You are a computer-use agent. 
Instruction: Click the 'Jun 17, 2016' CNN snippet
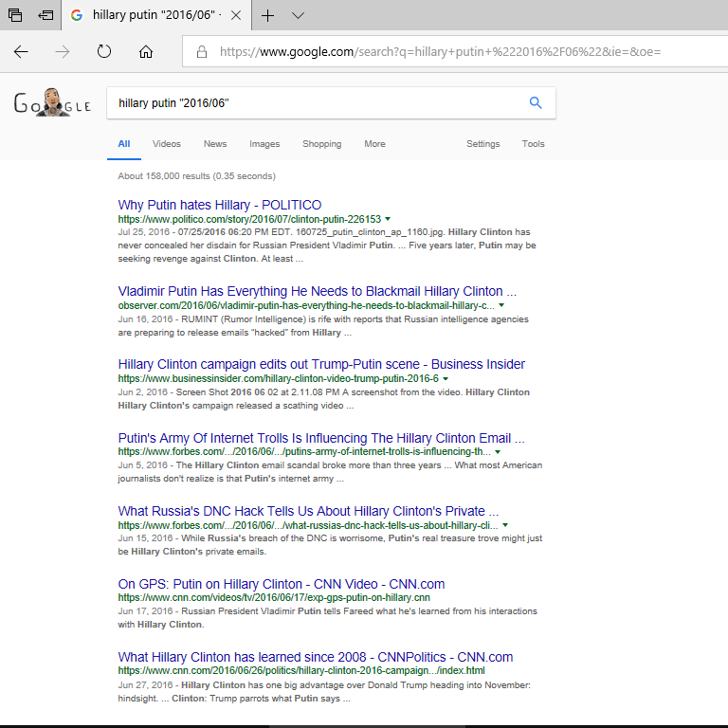(327, 617)
